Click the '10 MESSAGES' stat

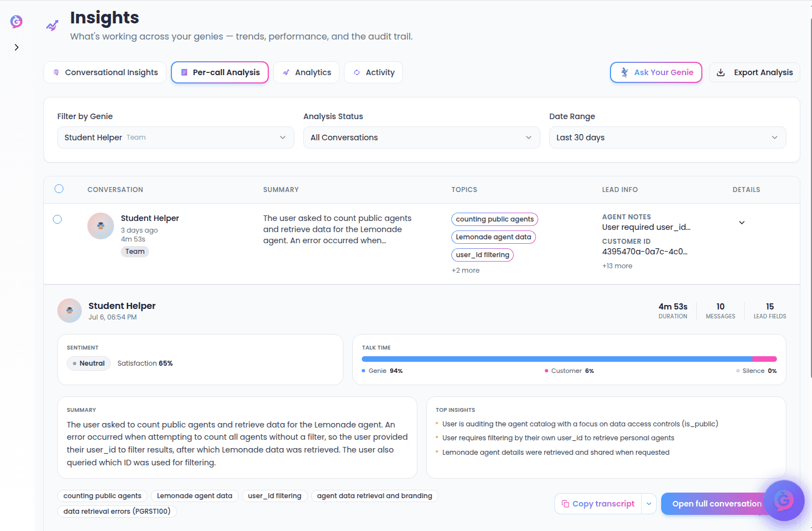point(721,311)
